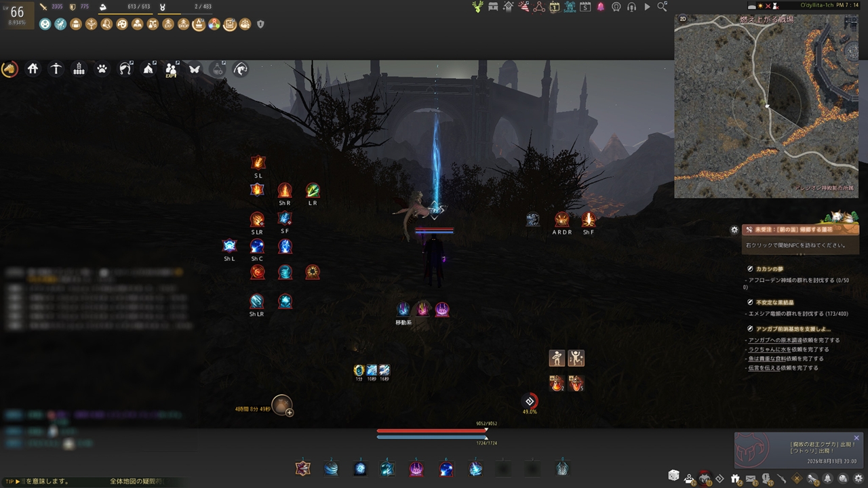Click the 4時間 8分 49秒 timer text
Viewport: 868px width, 488px height.
click(x=252, y=409)
